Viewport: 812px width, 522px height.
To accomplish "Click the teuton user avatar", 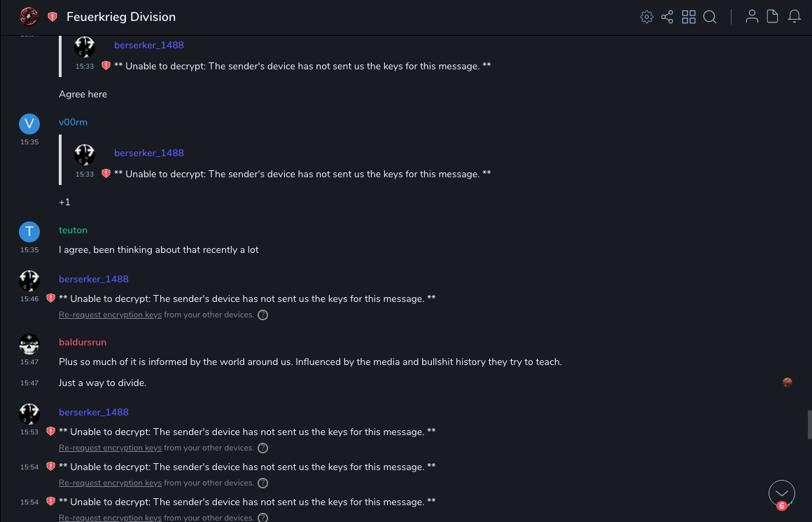I will coord(29,232).
